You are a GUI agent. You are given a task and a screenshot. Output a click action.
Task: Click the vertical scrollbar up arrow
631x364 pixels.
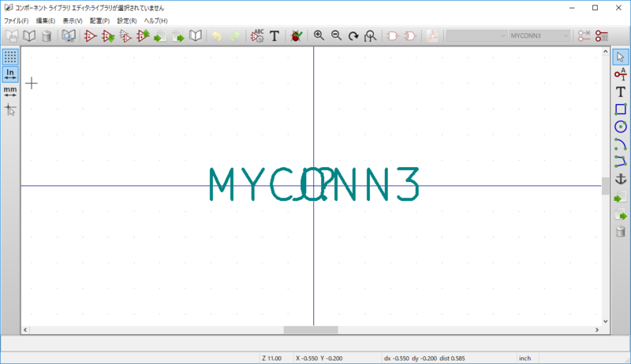[605, 51]
